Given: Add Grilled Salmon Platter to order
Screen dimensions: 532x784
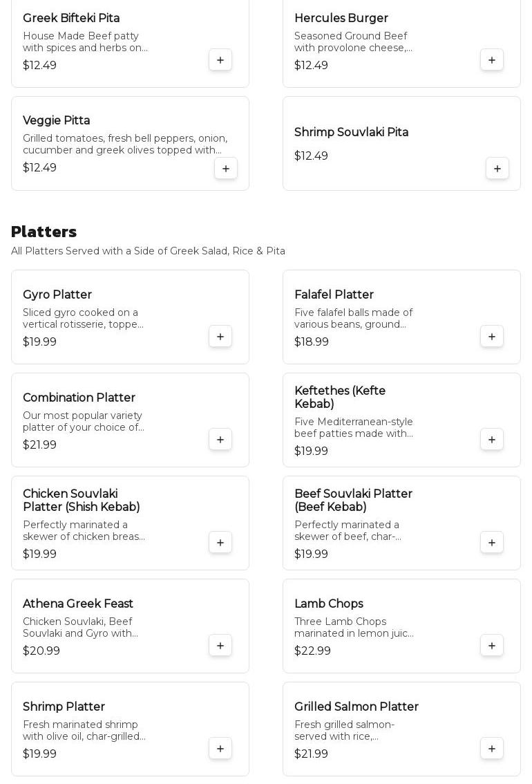Looking at the screenshot, I should pos(492,749).
